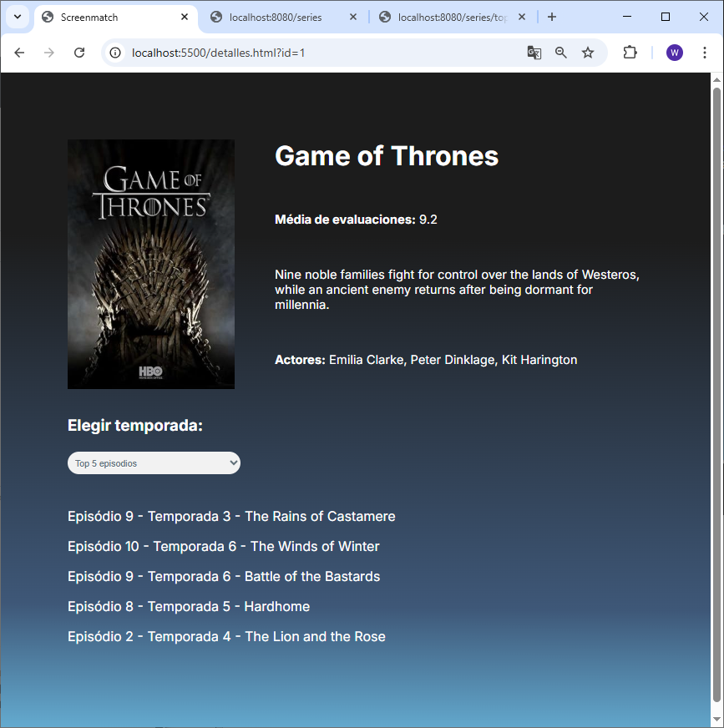This screenshot has height=728, width=724.
Task: Click the vertical scrollbar thumb
Action: [716, 395]
